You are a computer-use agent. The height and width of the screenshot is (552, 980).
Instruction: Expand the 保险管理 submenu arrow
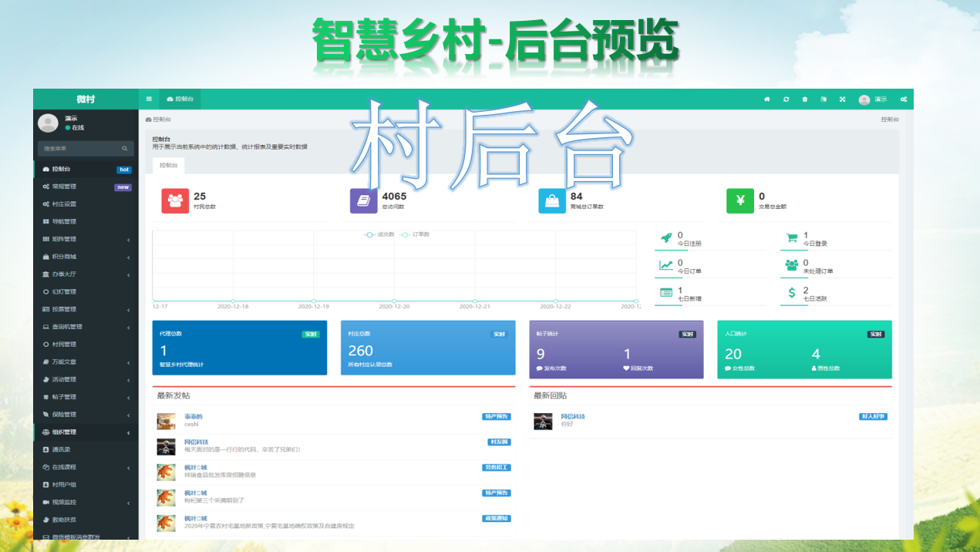tap(129, 415)
